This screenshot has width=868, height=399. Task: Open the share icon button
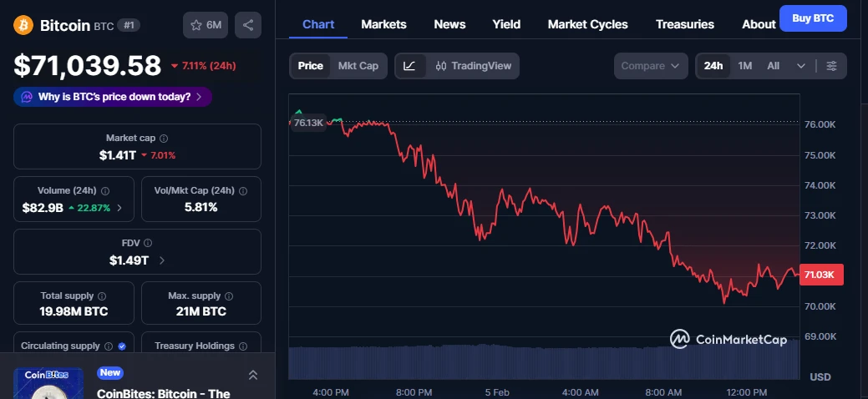[x=248, y=25]
